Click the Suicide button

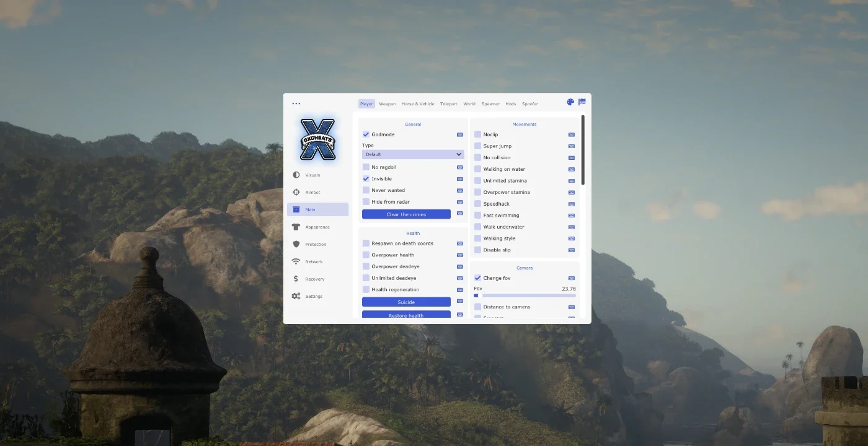(x=406, y=302)
